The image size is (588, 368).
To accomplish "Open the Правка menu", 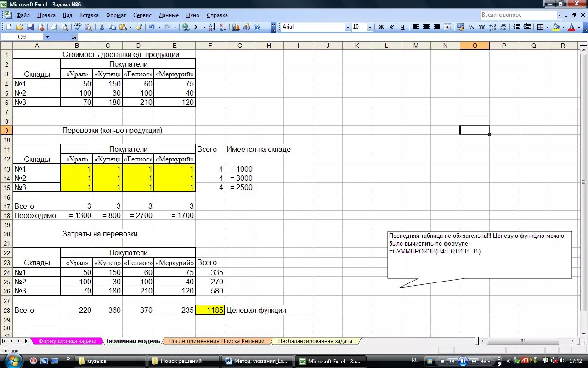I will [x=46, y=15].
